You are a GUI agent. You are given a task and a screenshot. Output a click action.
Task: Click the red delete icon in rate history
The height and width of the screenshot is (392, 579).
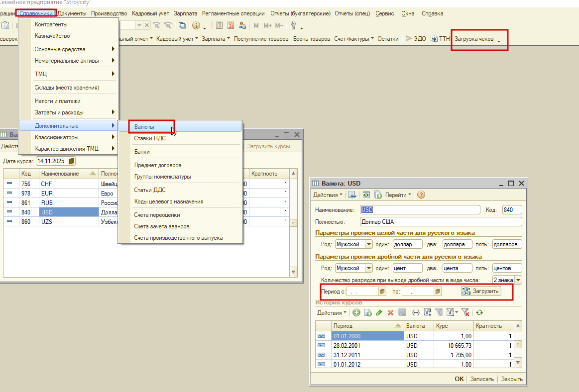(x=390, y=313)
